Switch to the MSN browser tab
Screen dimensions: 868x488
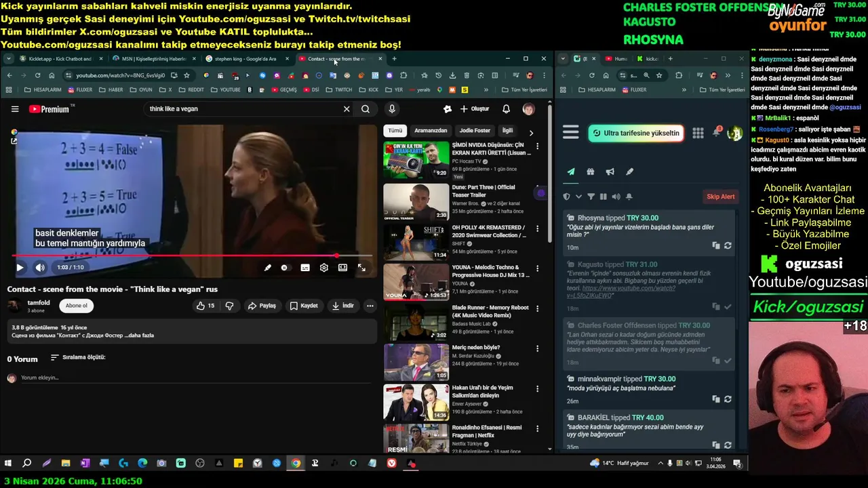click(153, 59)
